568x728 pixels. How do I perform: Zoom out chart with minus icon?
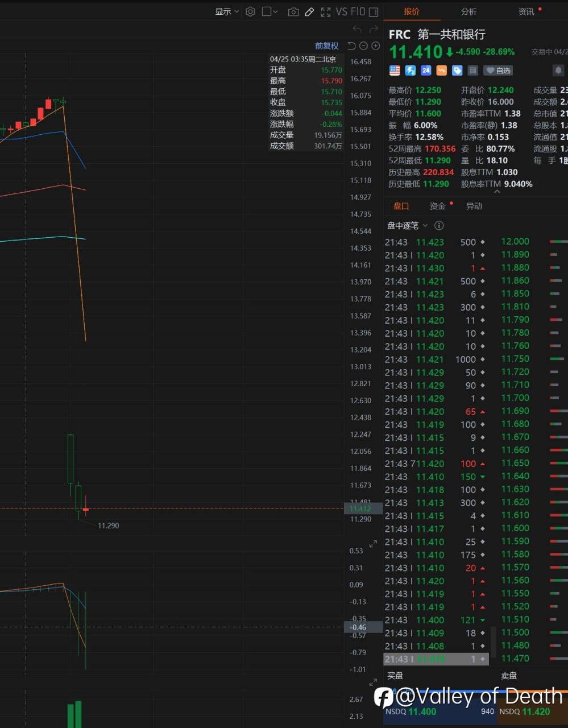(x=363, y=45)
